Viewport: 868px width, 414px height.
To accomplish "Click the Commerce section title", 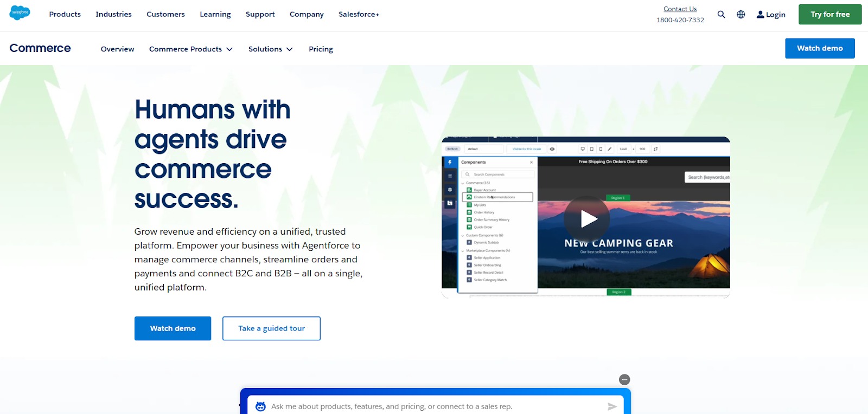I will pos(40,48).
